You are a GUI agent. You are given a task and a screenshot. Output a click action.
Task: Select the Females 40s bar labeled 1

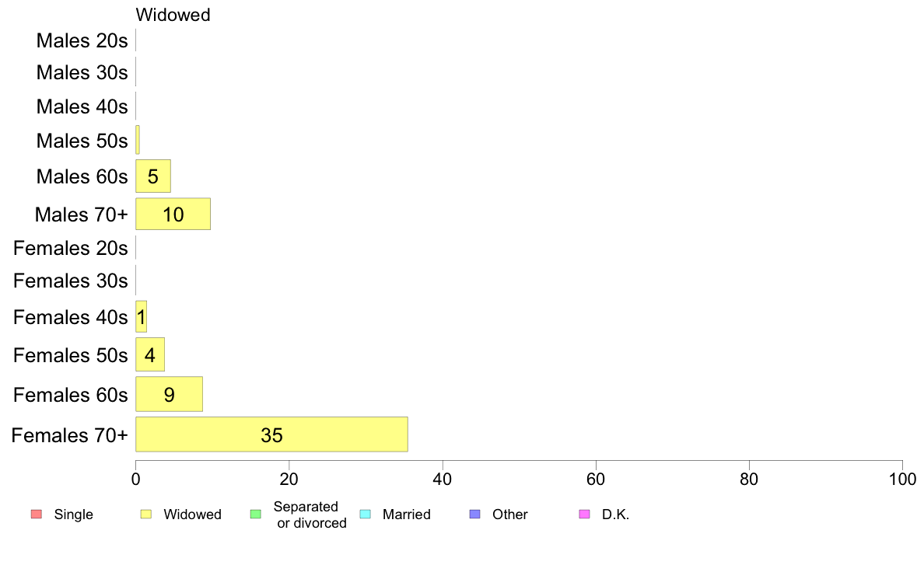[x=142, y=317]
